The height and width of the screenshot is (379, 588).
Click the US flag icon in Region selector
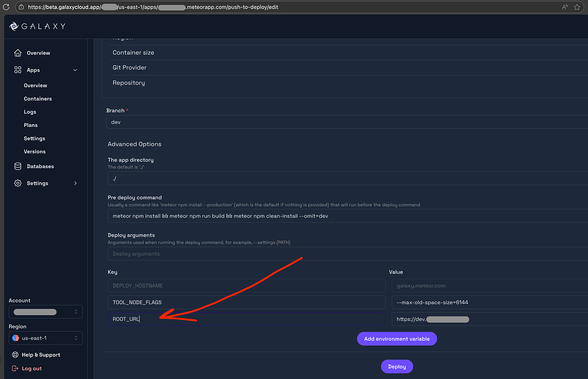click(x=15, y=338)
